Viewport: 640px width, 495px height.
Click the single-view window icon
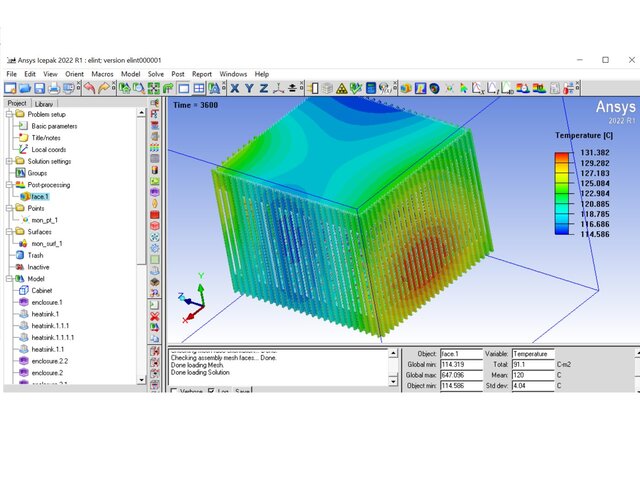tap(184, 88)
